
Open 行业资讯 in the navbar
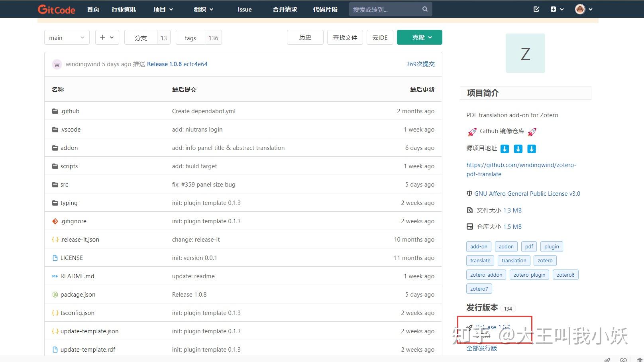pos(124,9)
